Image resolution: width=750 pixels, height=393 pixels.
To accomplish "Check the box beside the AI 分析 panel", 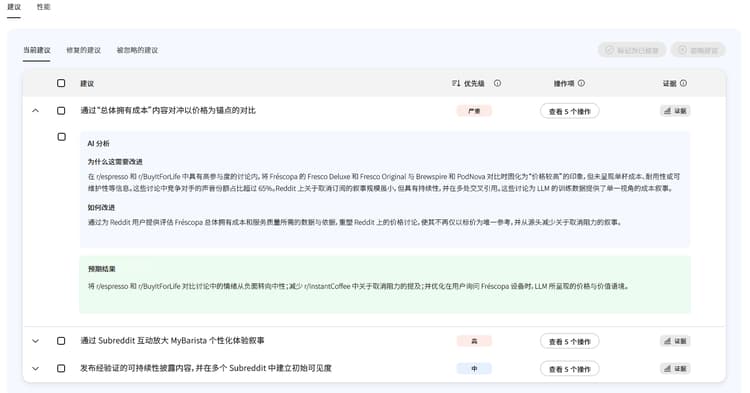I will click(62, 137).
